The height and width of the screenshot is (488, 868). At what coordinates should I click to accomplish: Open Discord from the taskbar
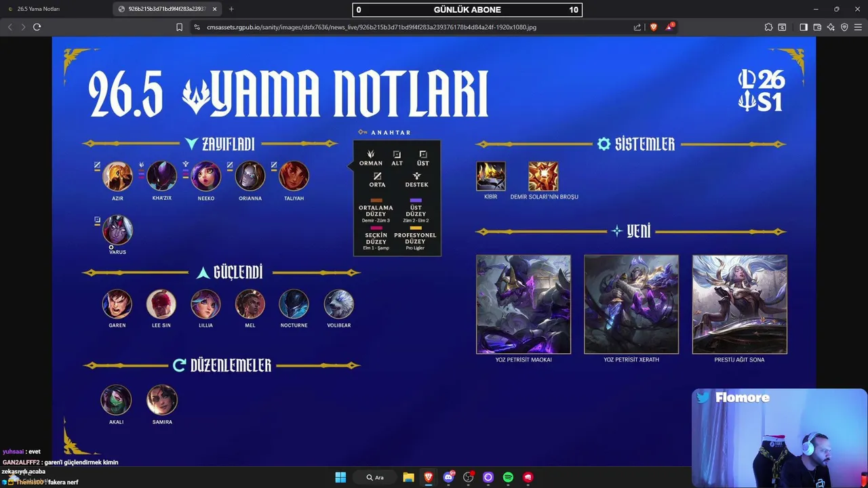coord(448,477)
